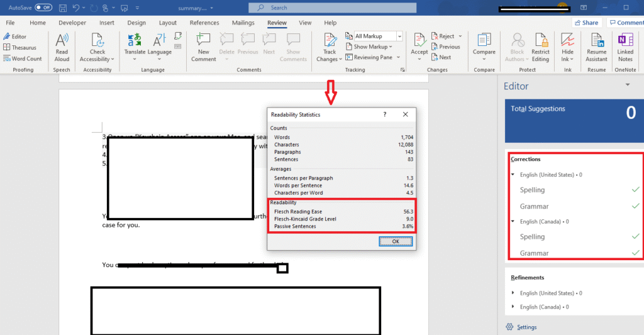Expand English (Canada) under Refinements
The height and width of the screenshot is (335, 644).
(514, 307)
